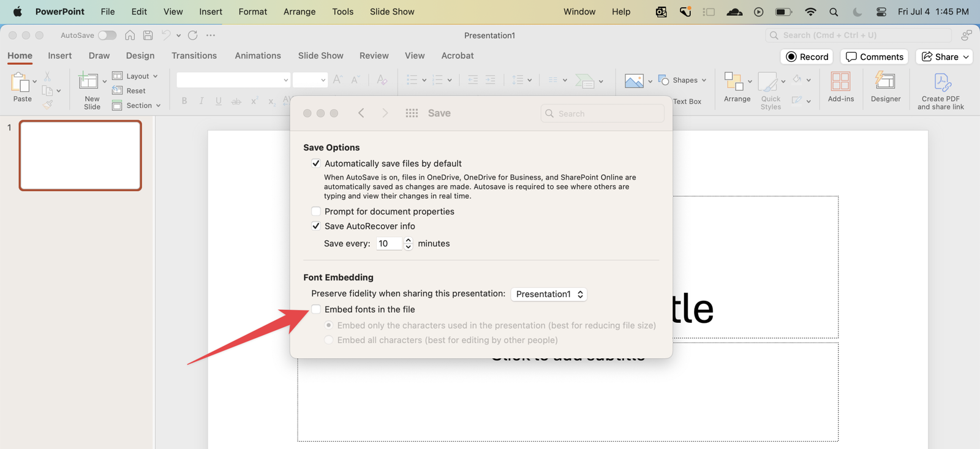
Task: Click the Strikethrough formatting icon
Action: click(x=236, y=102)
